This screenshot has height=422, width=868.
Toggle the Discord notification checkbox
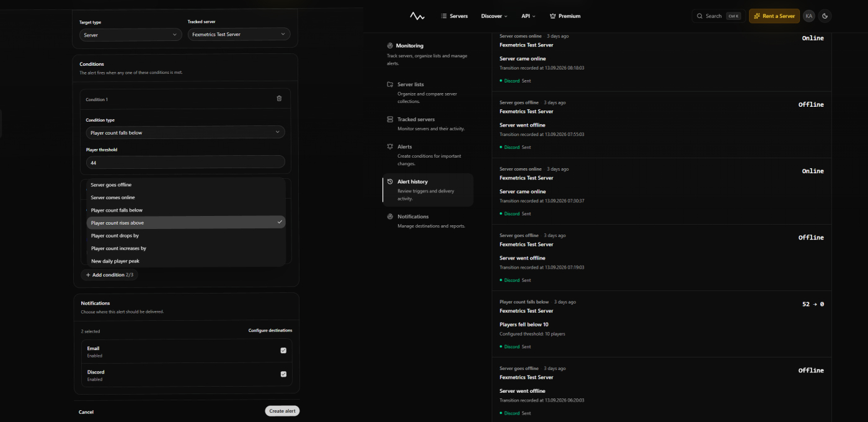[283, 374]
